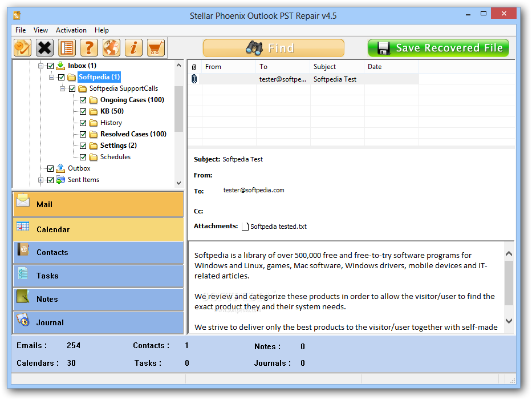532x400 pixels.
Task: Toggle the Schedules folder checkbox
Action: coord(83,157)
